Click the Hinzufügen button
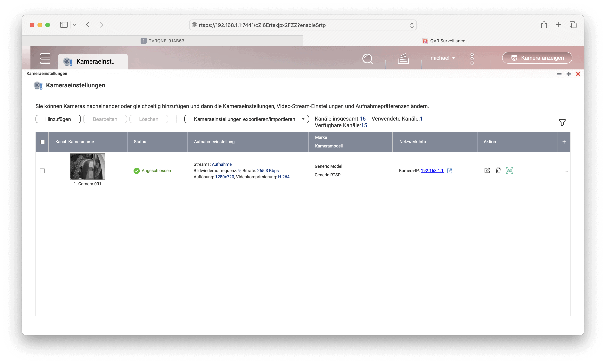The width and height of the screenshot is (606, 364). pyautogui.click(x=58, y=119)
